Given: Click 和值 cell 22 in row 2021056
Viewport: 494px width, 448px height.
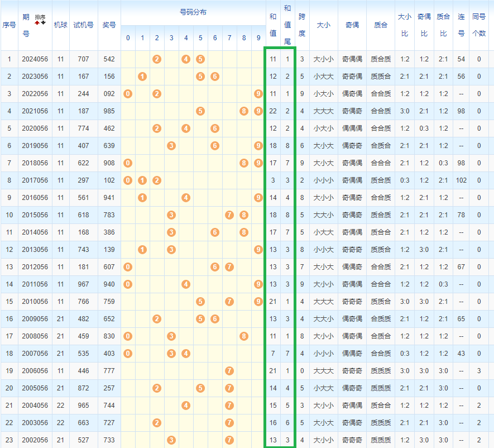Looking at the screenshot, I should (273, 111).
